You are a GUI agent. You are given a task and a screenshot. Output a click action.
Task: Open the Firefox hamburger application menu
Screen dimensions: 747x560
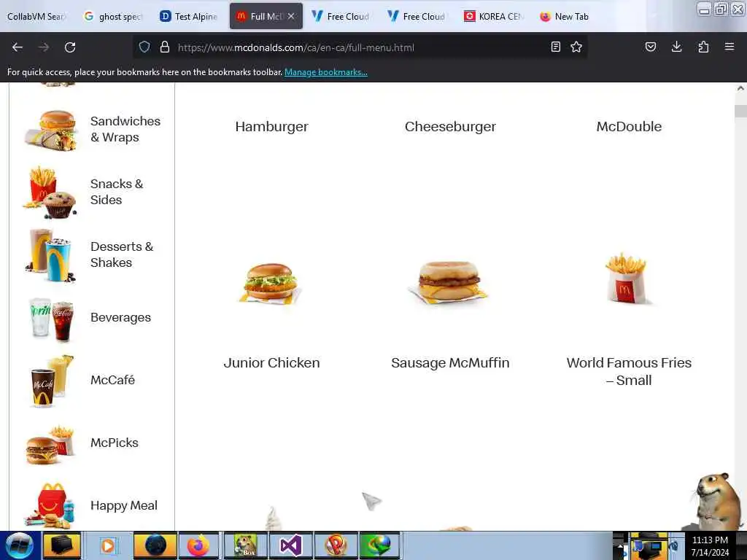729,47
